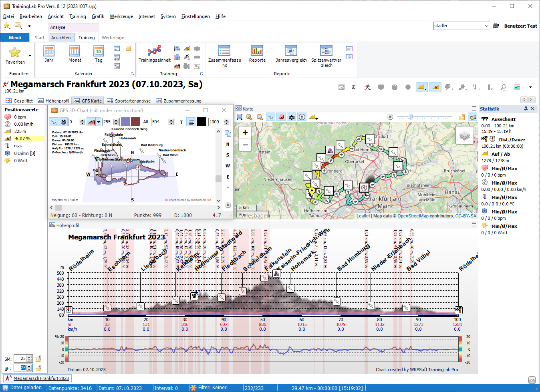Expand the status bar corner dropdown
This screenshot has width=540, height=392.
[x=532, y=380]
